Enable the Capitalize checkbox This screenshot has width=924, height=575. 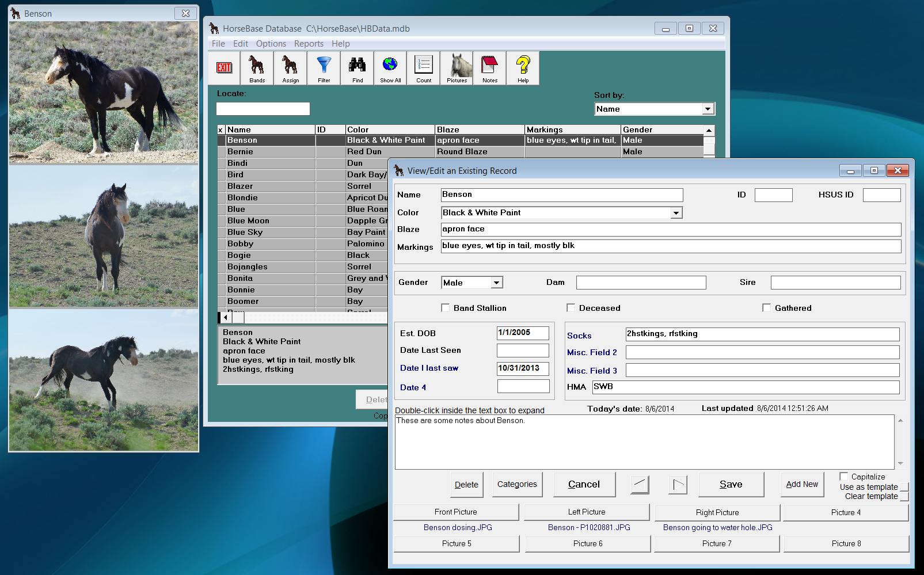pyautogui.click(x=843, y=477)
